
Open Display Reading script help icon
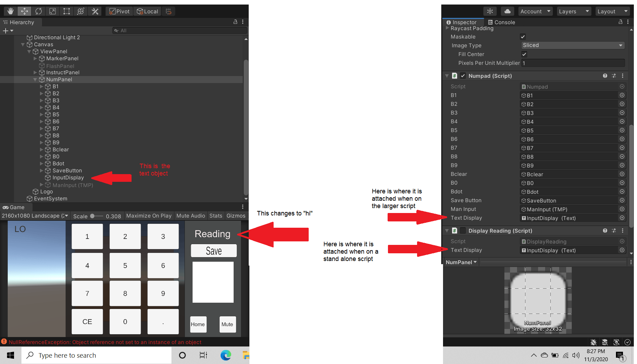click(x=605, y=231)
